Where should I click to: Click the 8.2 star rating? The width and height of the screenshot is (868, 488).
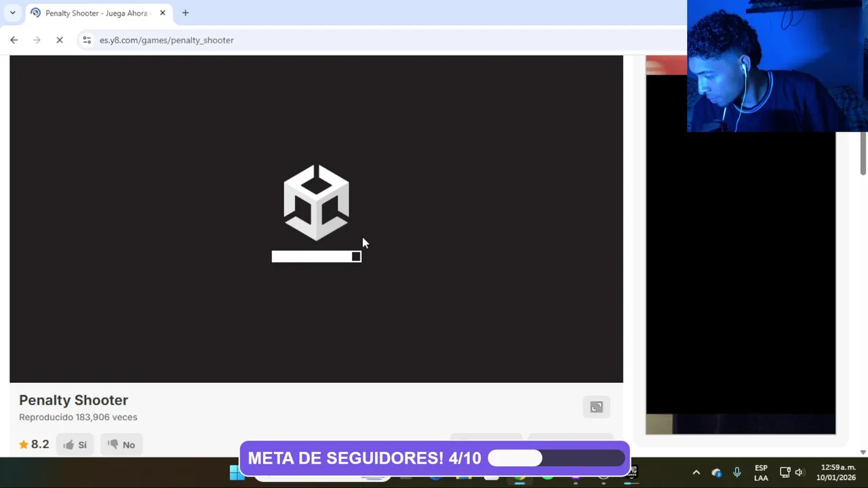coord(34,445)
